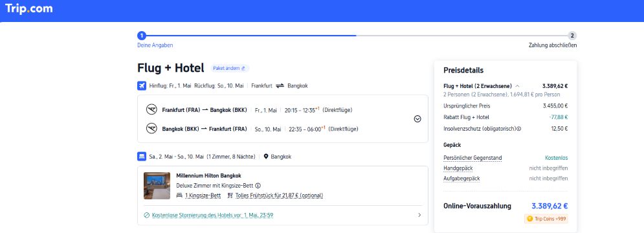Click the Flug + Hotel page heading

click(170, 68)
